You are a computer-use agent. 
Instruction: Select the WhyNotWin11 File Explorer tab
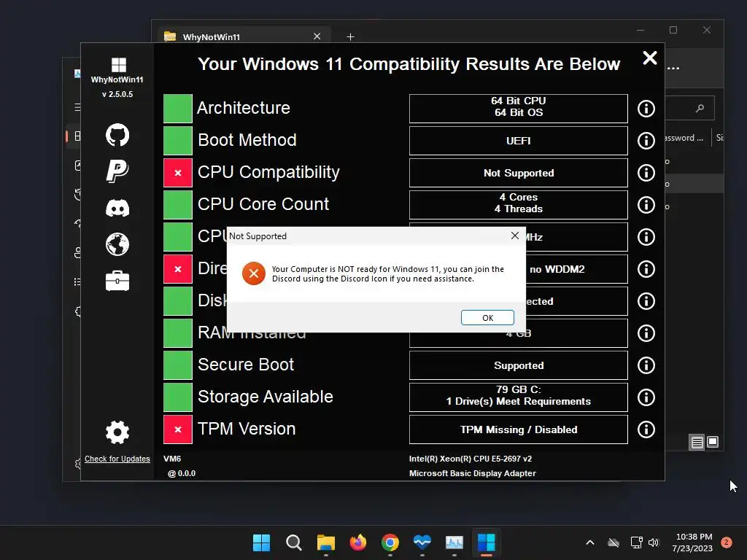[244, 36]
